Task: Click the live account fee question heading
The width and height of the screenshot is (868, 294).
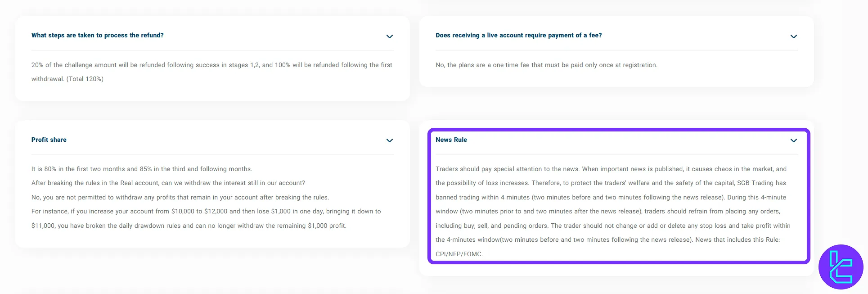Action: tap(518, 35)
